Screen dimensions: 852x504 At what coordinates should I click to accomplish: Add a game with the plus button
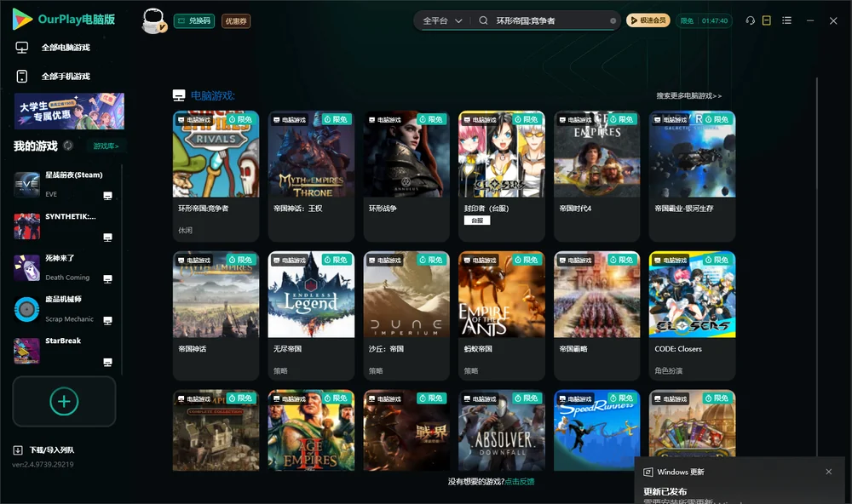(x=64, y=401)
